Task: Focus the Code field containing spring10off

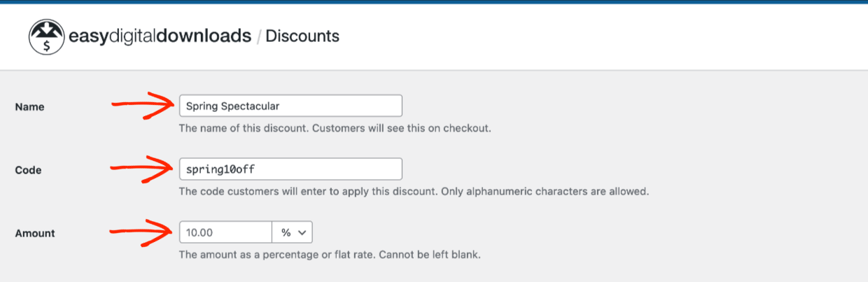Action: click(290, 169)
